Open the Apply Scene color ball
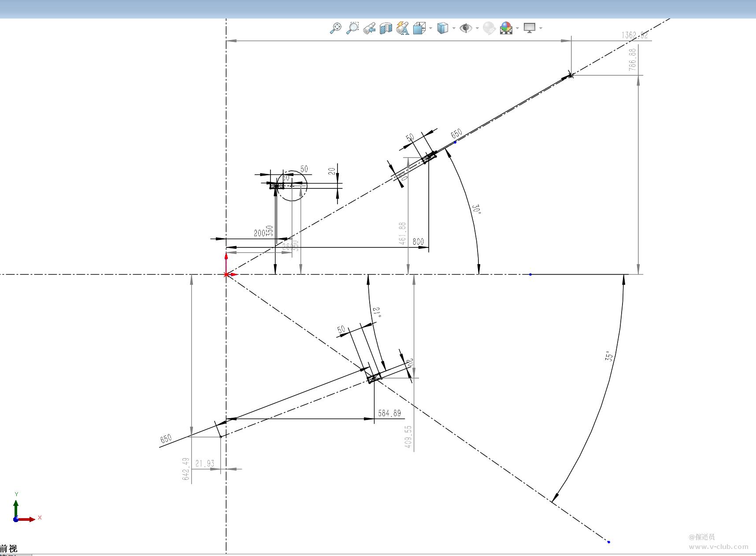The image size is (756, 556). 506,28
